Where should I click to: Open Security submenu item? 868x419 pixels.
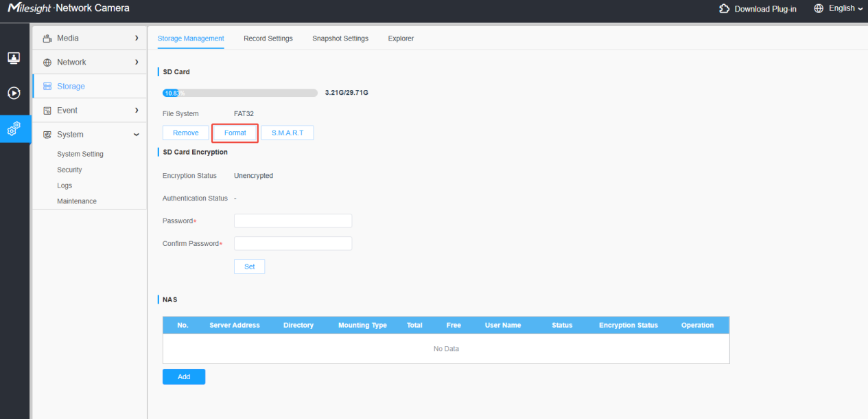[x=69, y=170]
